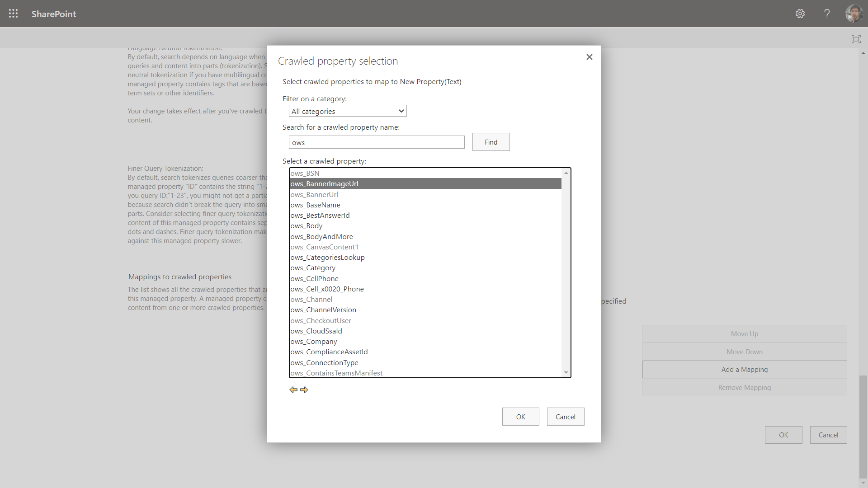Click the help question mark icon
This screenshot has width=868, height=488.
tap(827, 14)
